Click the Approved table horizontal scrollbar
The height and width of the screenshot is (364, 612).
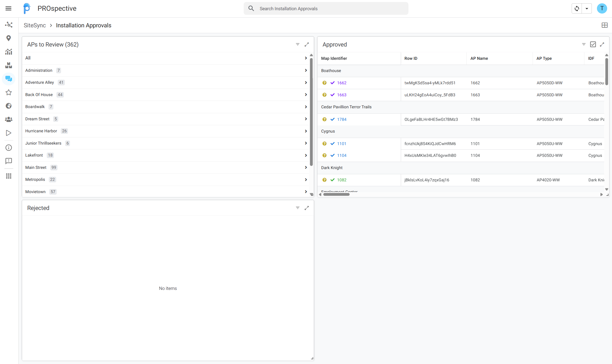click(336, 194)
